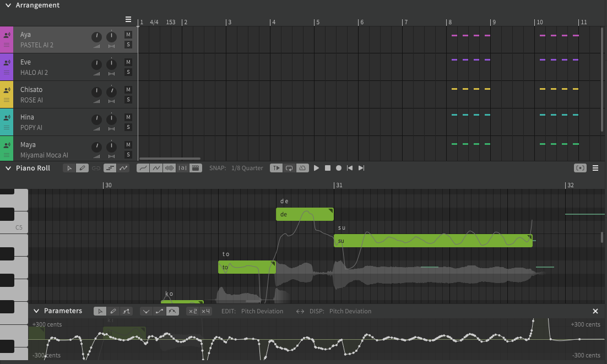Mute the Aya track
607x364 pixels.
click(128, 35)
